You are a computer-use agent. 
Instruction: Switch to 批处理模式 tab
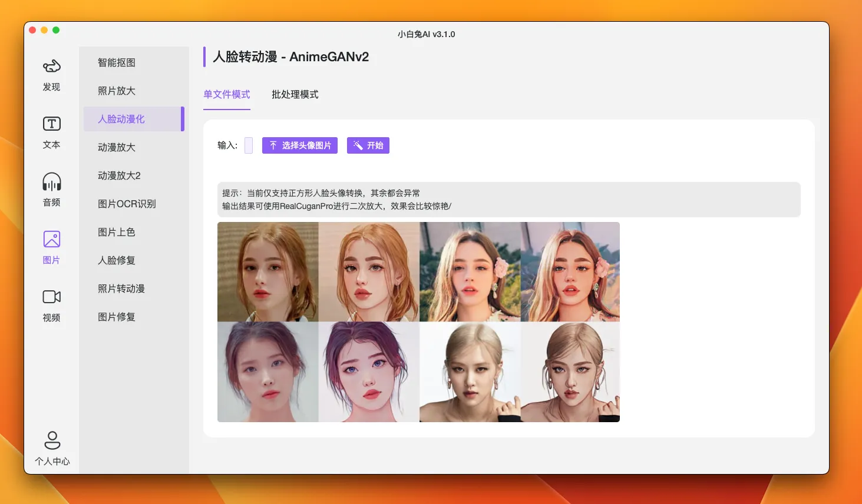click(x=295, y=95)
